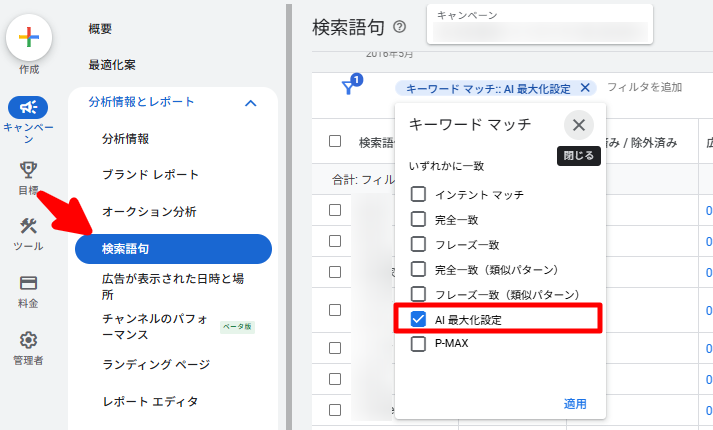Remove the AI 最大化設定 filter chip
Image resolution: width=713 pixels, height=430 pixels.
[585, 88]
